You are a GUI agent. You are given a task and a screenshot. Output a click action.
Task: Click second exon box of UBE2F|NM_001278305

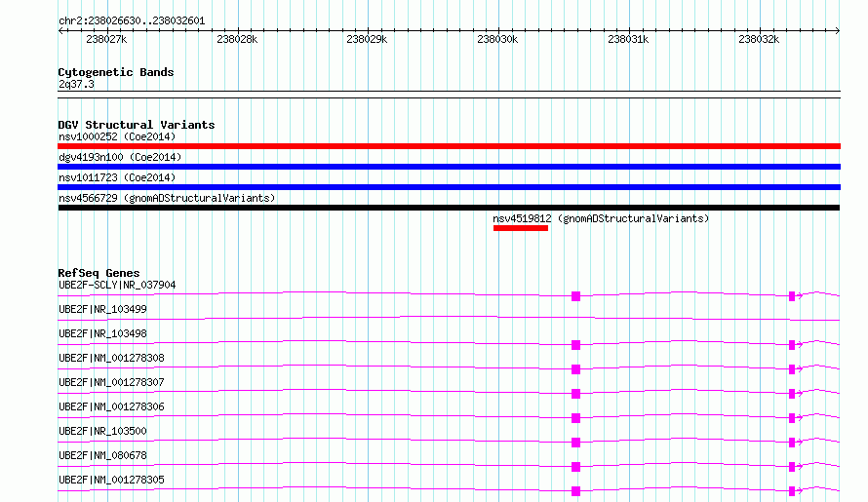[x=792, y=491]
